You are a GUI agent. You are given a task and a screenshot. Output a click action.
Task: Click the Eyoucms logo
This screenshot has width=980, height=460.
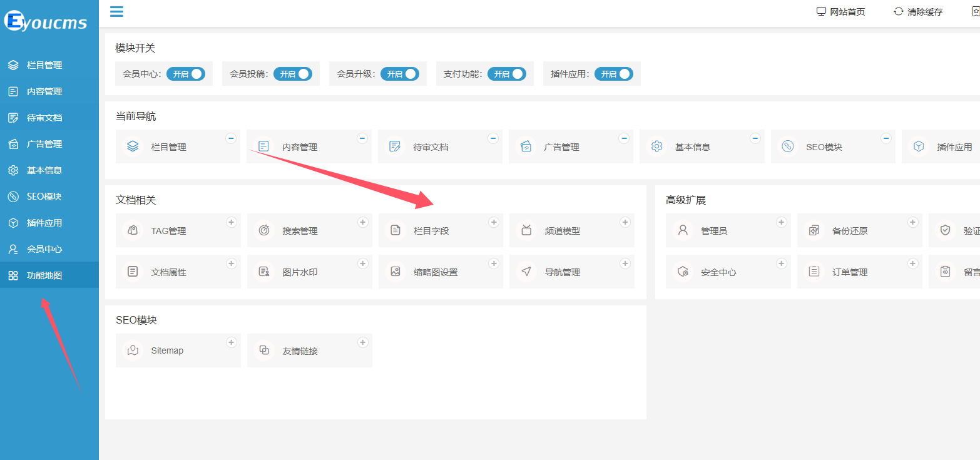pyautogui.click(x=45, y=23)
